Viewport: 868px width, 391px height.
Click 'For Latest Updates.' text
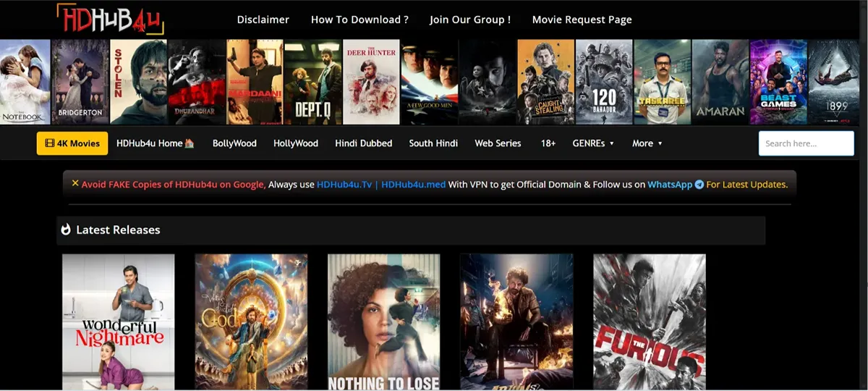pos(747,185)
